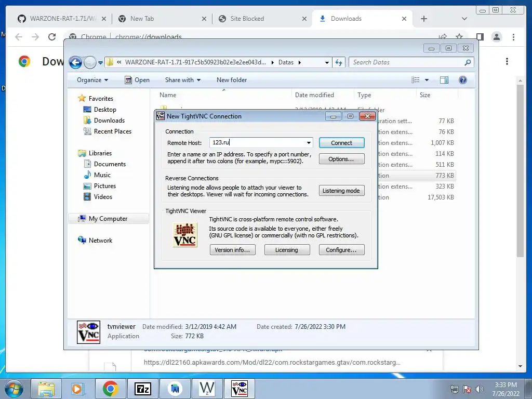The image size is (532, 399).
Task: Switch to the New Tab tab
Action: coord(142,19)
